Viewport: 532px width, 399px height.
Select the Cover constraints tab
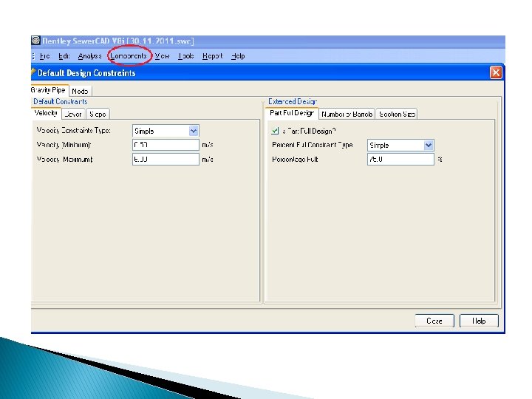73,114
